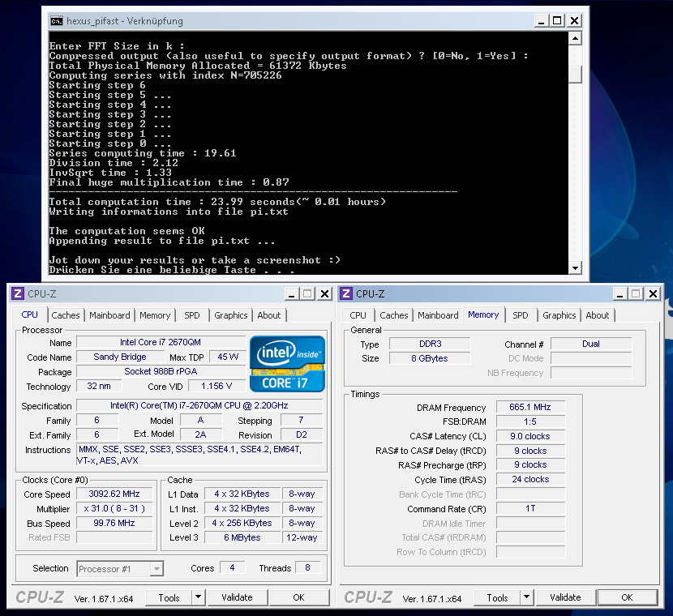
Task: Click the CPU-Z logo icon in the right CPU-Z window title bar
Action: (346, 294)
